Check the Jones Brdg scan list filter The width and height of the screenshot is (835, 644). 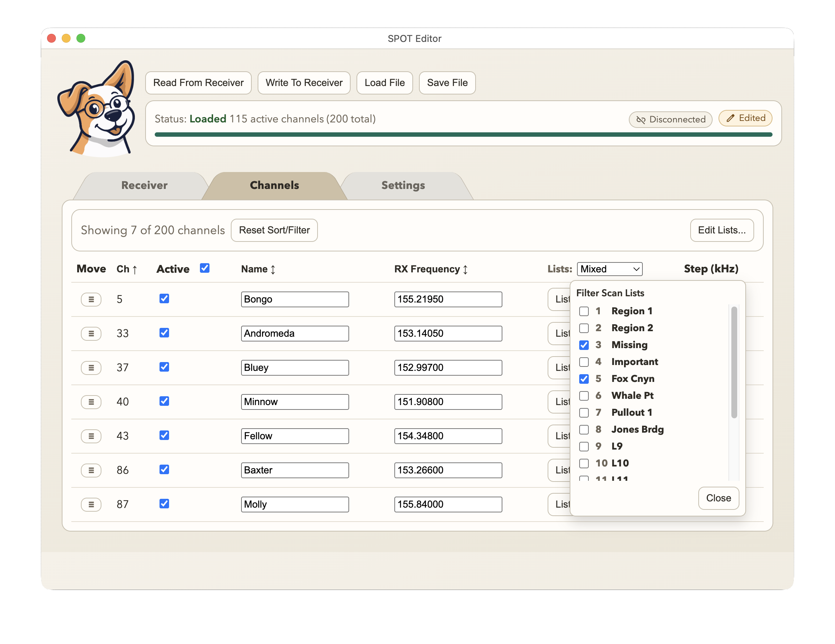(x=584, y=429)
